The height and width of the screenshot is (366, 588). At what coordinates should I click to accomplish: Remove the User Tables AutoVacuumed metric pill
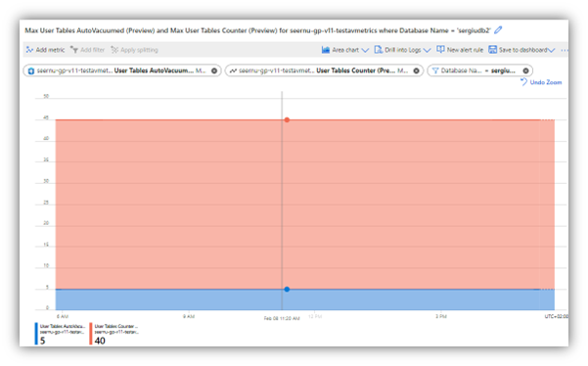(x=214, y=70)
